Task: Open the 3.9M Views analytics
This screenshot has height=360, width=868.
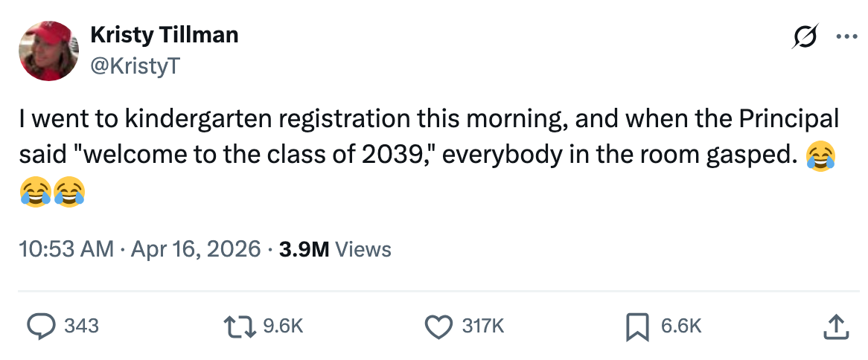Action: 334,249
